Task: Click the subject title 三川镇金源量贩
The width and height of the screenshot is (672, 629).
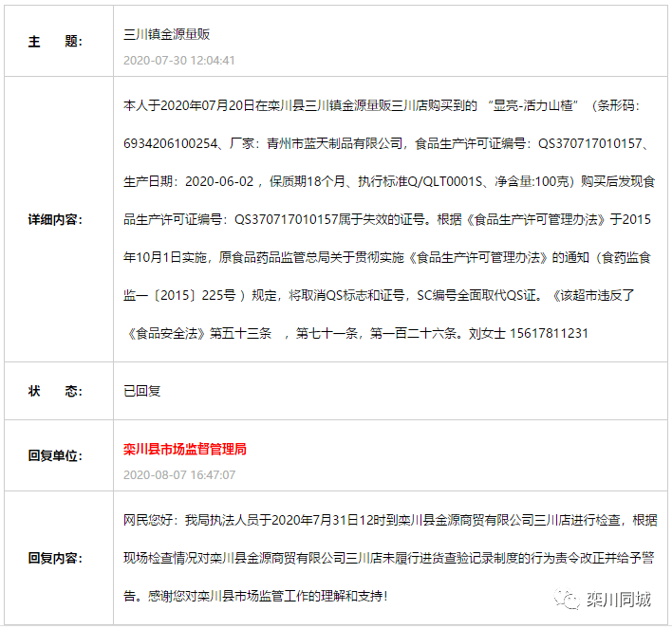Action: coord(166,34)
